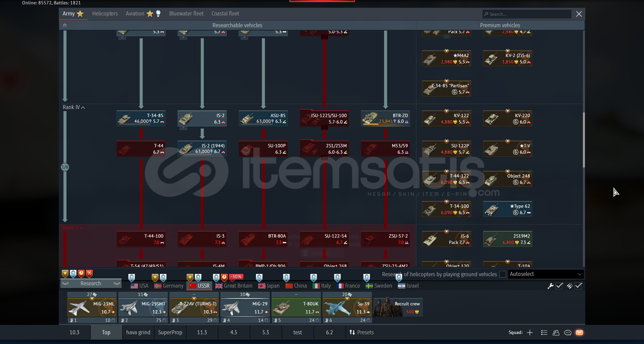Select the '10.3' preset
This screenshot has width=644, height=344.
coord(75,333)
